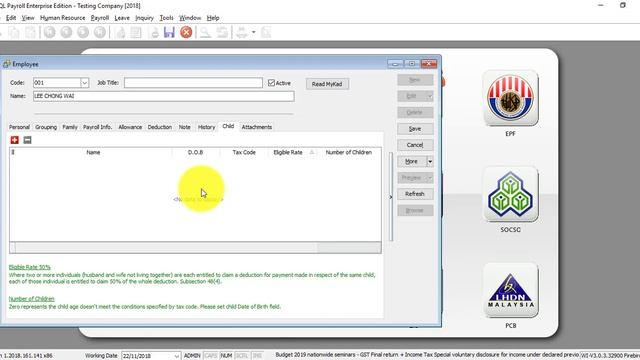Click the Save button
640x360 pixels.
pos(415,129)
